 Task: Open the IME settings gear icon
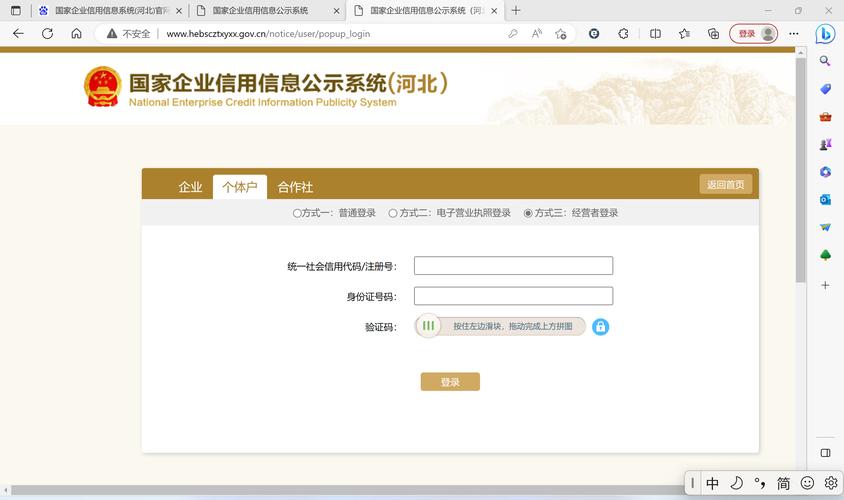pyautogui.click(x=831, y=483)
